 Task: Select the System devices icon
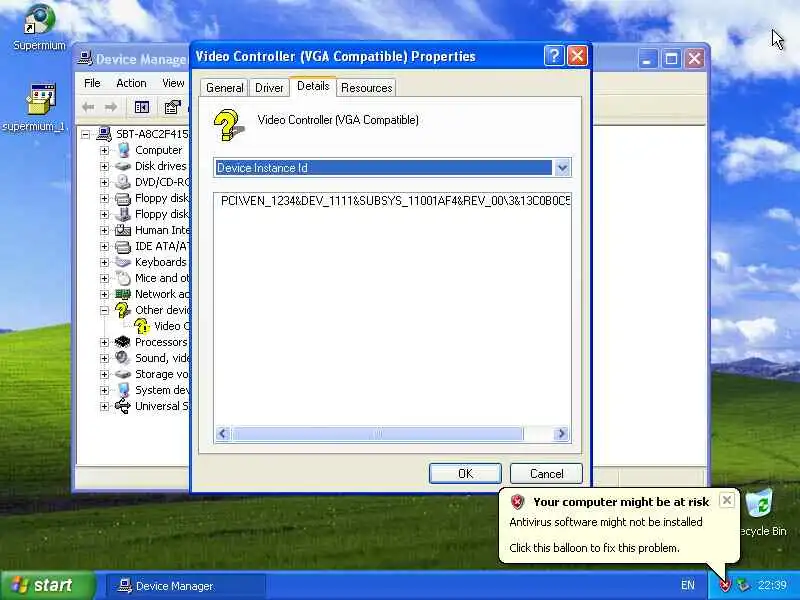click(x=123, y=390)
